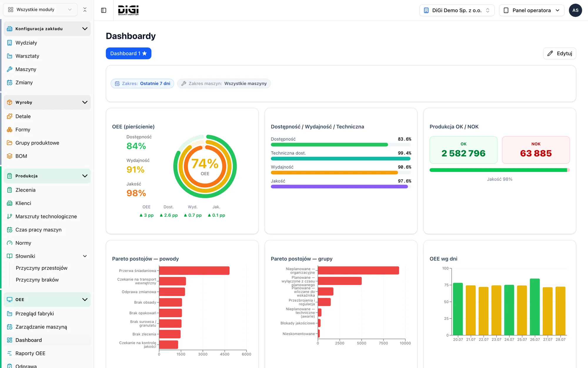The width and height of the screenshot is (588, 368).
Task: Select the Dashboard 1 tab
Action: 128,53
